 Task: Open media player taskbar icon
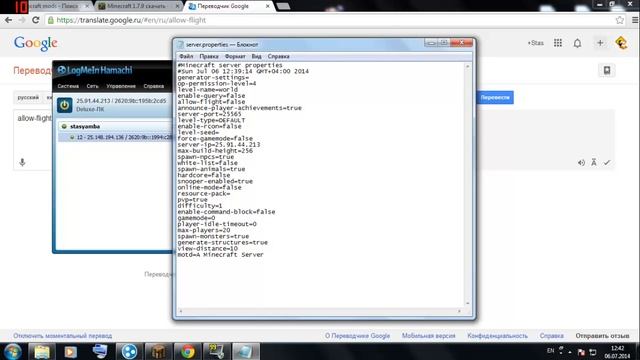71,351
